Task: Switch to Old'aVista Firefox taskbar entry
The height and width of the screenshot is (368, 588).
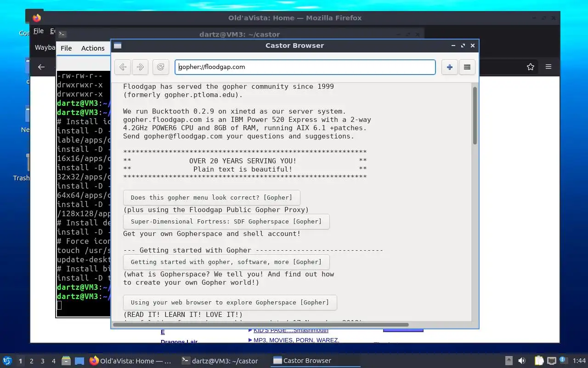Action: tap(130, 361)
